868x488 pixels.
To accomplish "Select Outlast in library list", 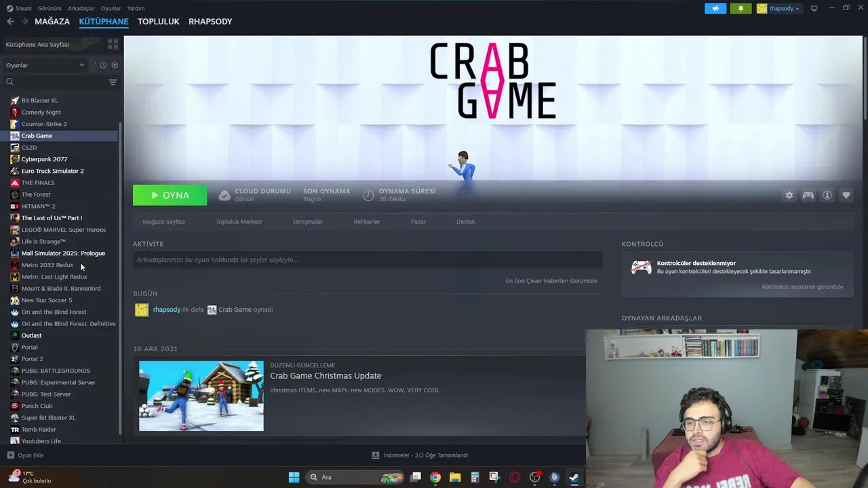I will (x=32, y=335).
